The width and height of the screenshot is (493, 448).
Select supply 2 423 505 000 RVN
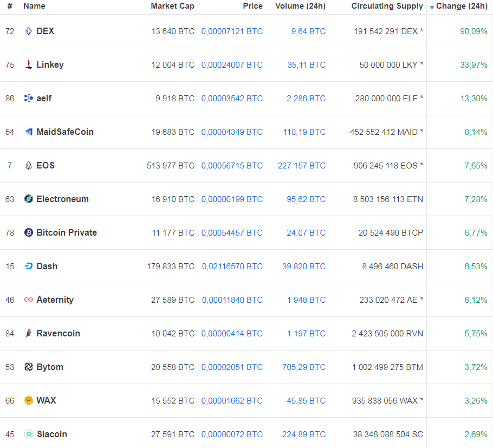387,334
